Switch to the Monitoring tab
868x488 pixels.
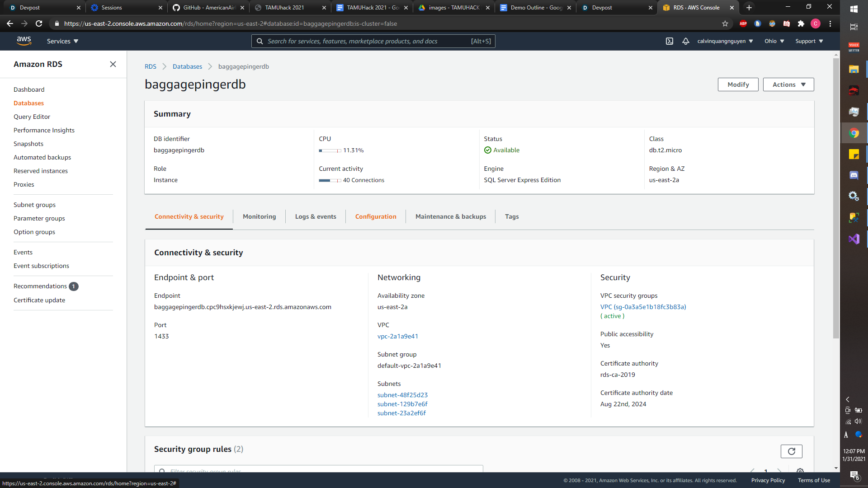[x=259, y=216]
